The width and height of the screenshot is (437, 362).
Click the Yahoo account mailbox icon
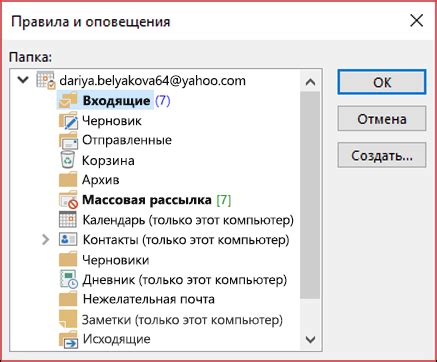[46, 80]
